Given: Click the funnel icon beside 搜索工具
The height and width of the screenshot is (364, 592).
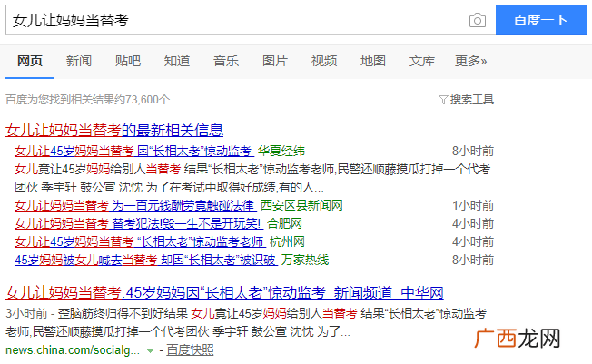Looking at the screenshot, I should point(443,100).
